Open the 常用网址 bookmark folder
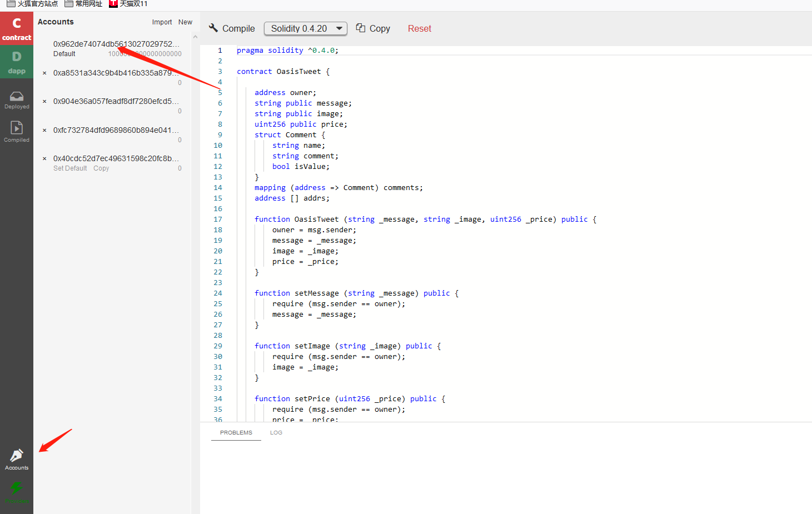This screenshot has width=812, height=514. point(83,4)
